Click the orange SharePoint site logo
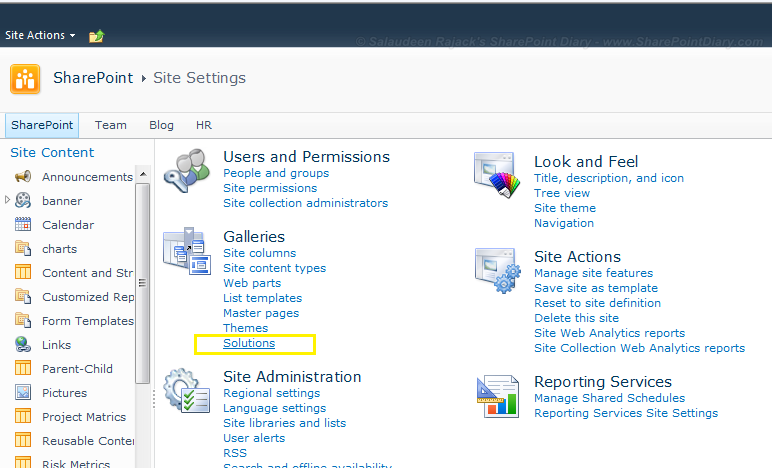 point(25,79)
